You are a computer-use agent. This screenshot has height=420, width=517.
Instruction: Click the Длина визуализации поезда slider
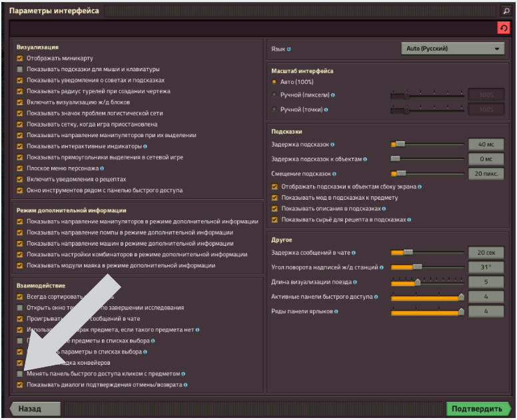pos(427,282)
